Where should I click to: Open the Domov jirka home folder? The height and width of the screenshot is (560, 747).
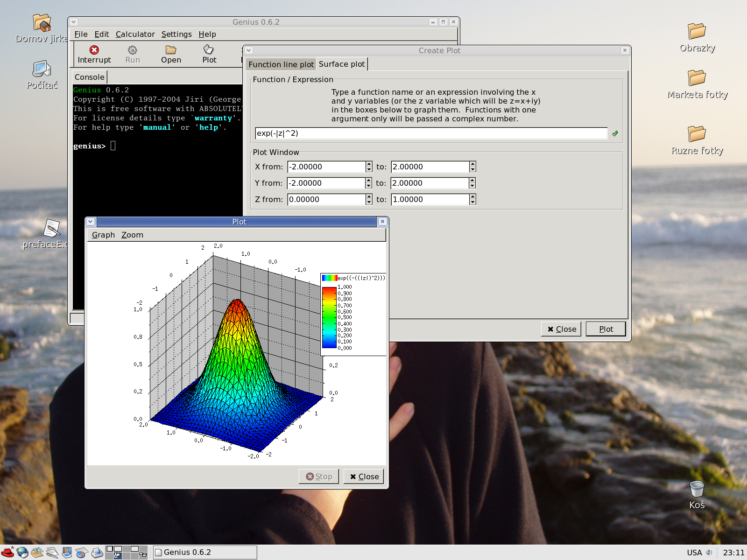pos(42,23)
